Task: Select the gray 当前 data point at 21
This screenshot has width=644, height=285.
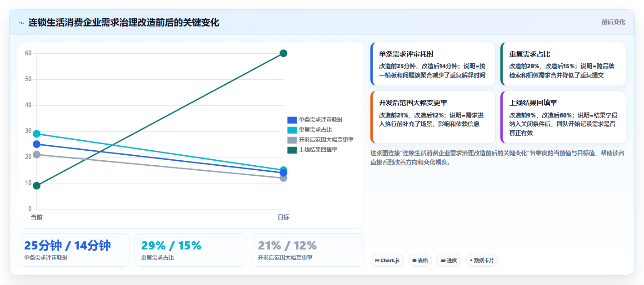Action: click(37, 155)
